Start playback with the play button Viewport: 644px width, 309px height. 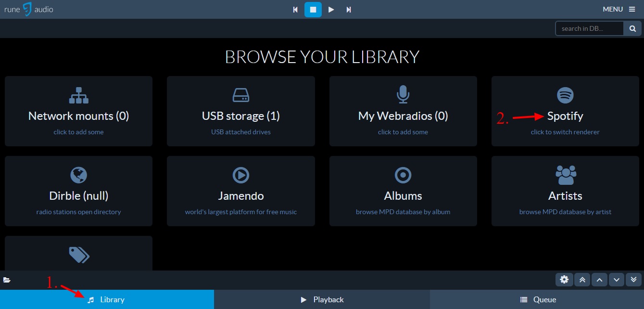331,10
